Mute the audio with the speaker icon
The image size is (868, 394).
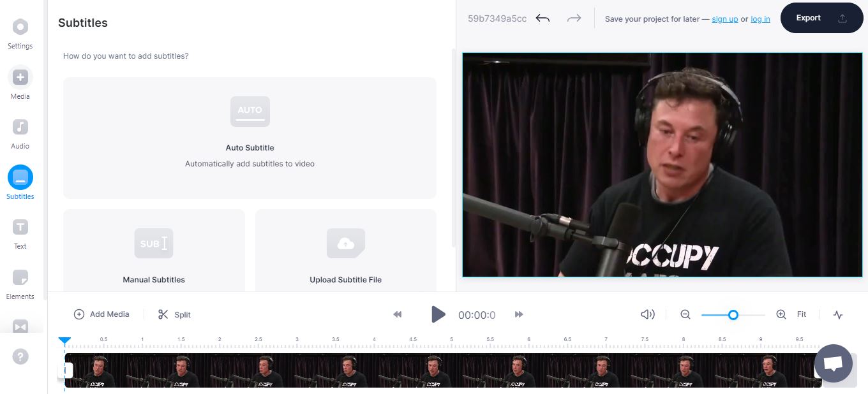tap(647, 314)
